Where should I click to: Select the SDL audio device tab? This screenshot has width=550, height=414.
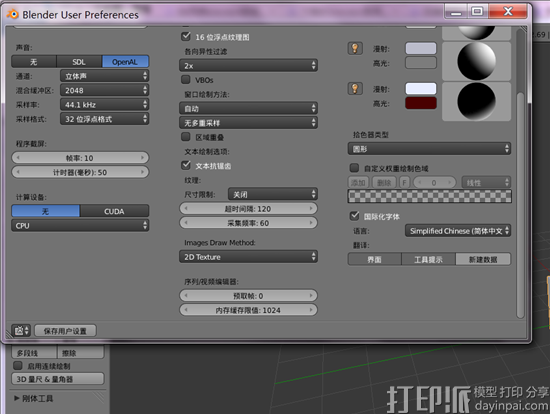(x=79, y=62)
